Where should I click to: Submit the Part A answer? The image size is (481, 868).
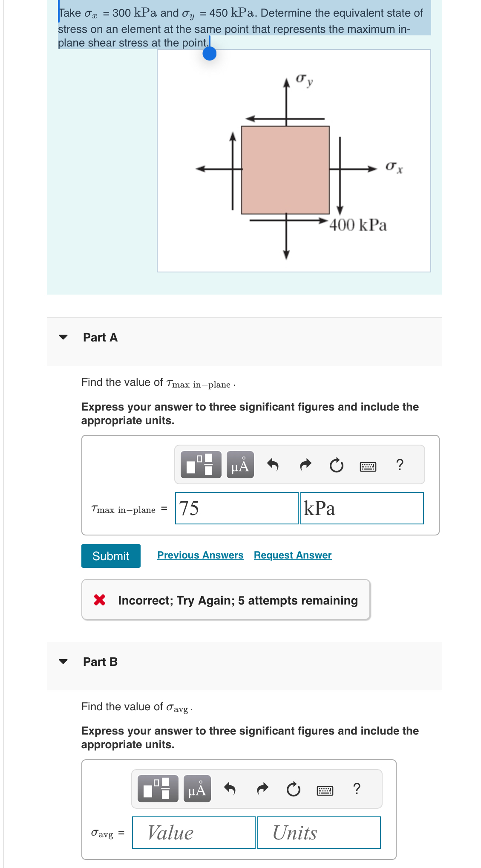(x=110, y=556)
